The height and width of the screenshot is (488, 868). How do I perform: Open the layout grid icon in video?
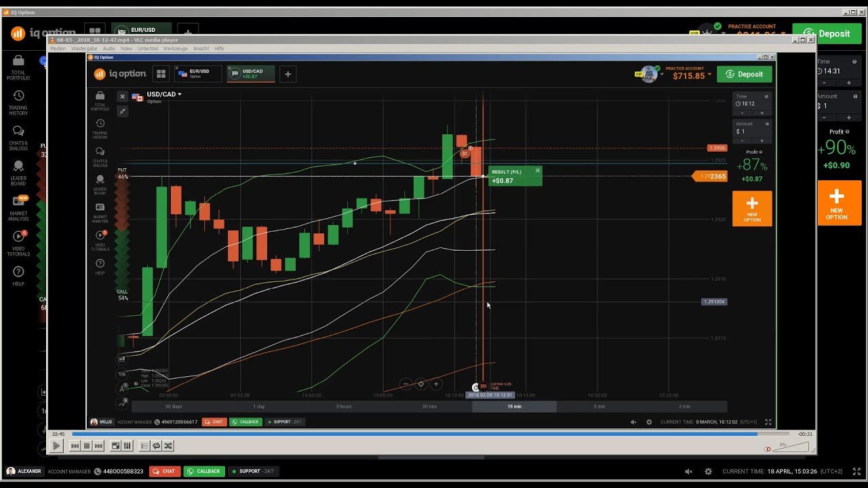(x=161, y=74)
